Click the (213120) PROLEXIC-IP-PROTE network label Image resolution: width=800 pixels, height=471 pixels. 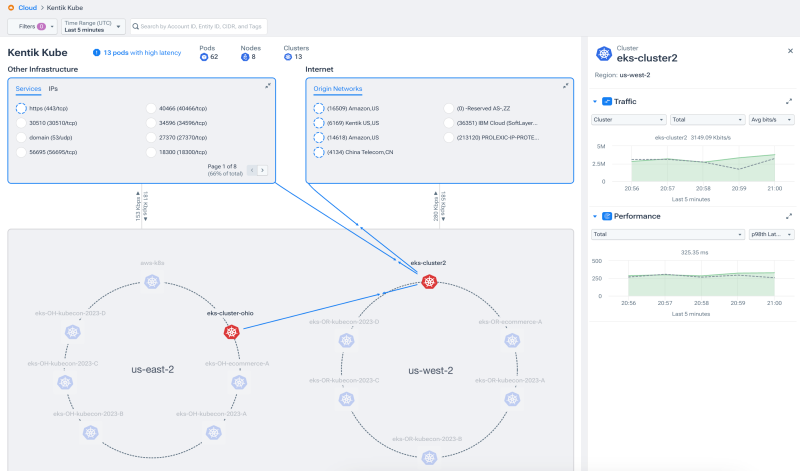497,137
